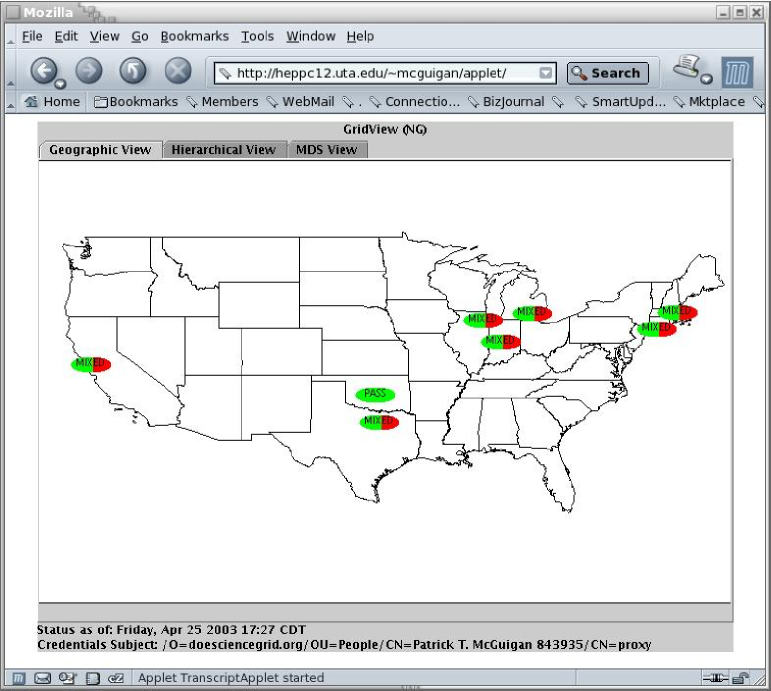
Task: Reload the page with the Reload button
Action: click(x=133, y=71)
